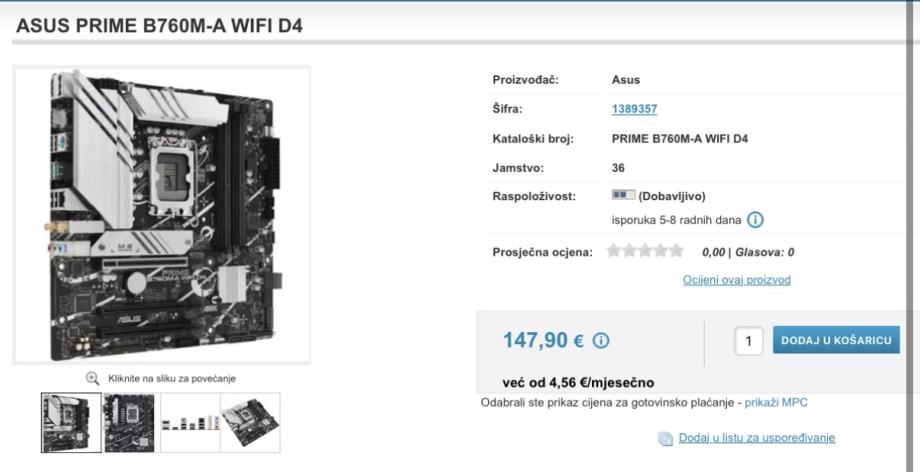Click the page vertical scrollbar

[911, 235]
